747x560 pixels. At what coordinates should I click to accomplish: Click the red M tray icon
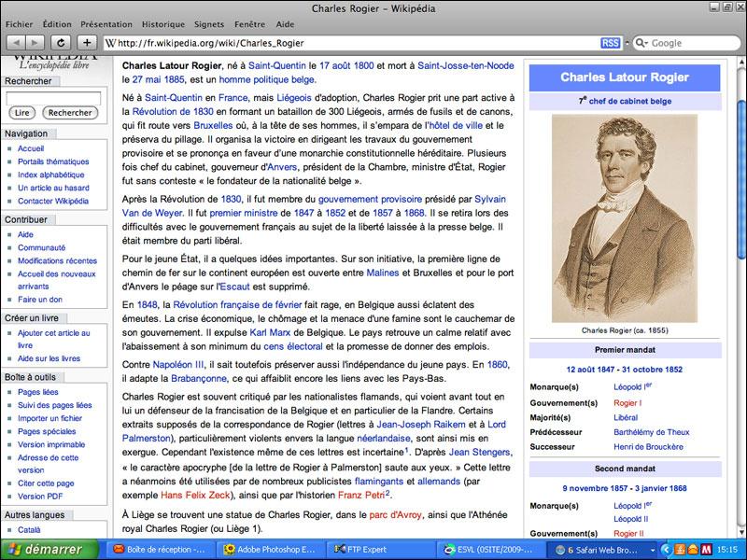(706, 550)
